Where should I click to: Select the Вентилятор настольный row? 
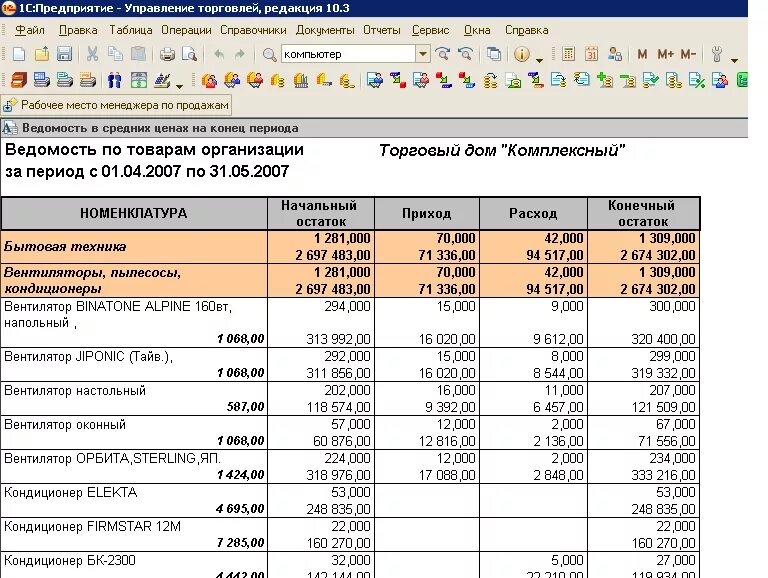[350, 398]
